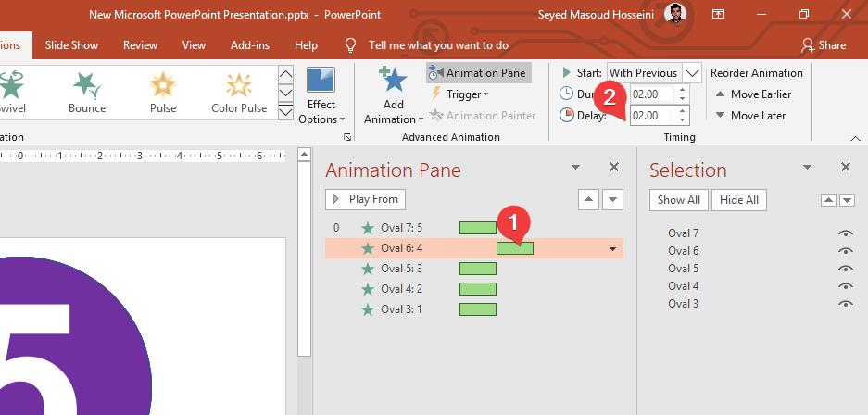
Task: Click the Oval 7 timeline bar
Action: pyautogui.click(x=478, y=228)
